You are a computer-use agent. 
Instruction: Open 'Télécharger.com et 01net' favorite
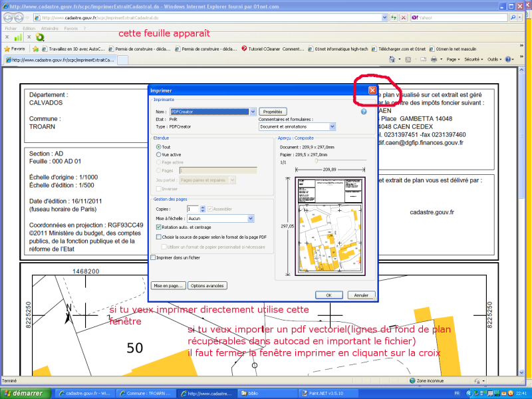pos(398,49)
